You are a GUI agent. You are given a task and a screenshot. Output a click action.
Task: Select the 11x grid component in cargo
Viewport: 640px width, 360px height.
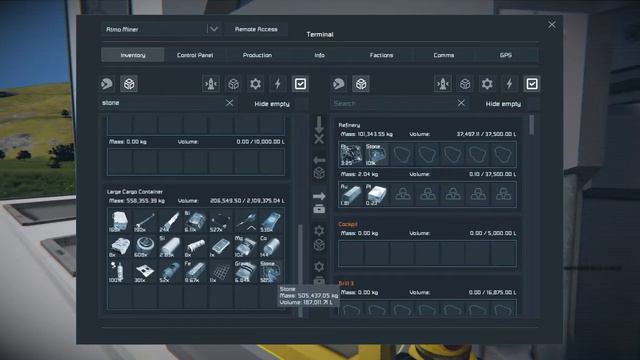click(x=220, y=271)
